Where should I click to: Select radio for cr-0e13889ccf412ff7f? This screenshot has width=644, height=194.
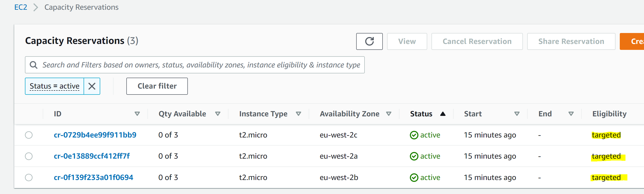pyautogui.click(x=29, y=156)
